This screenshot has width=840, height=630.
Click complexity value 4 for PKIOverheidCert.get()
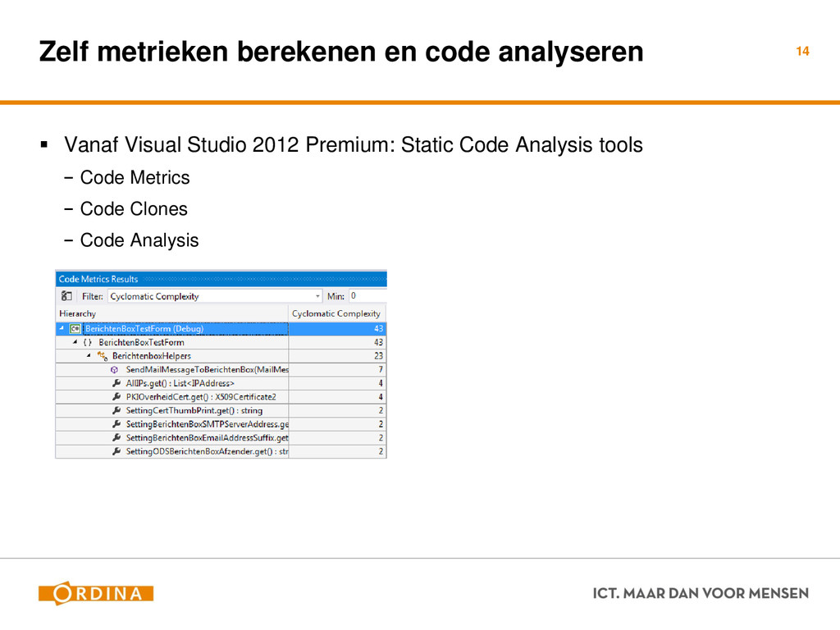(x=381, y=397)
